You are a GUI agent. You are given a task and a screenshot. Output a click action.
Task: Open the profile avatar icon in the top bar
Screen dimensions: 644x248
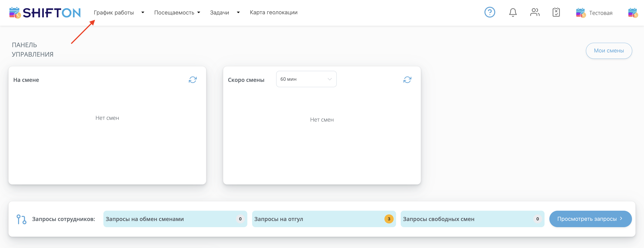[633, 13]
